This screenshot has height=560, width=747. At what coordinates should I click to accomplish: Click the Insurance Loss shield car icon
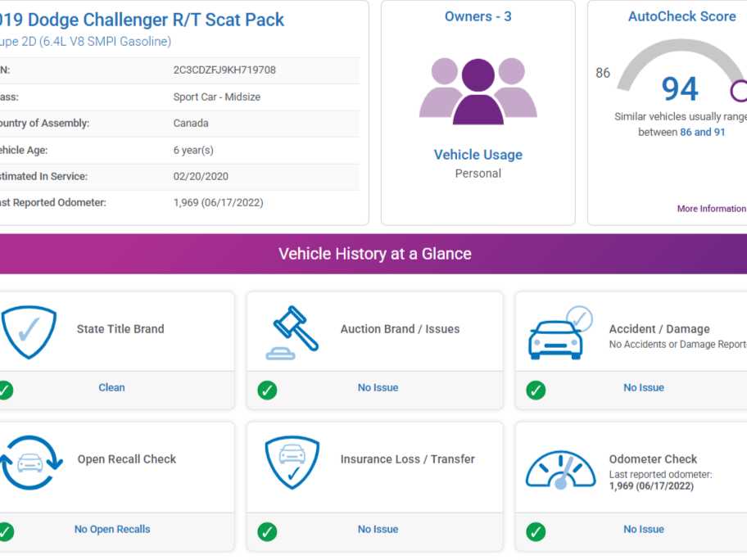(x=292, y=463)
